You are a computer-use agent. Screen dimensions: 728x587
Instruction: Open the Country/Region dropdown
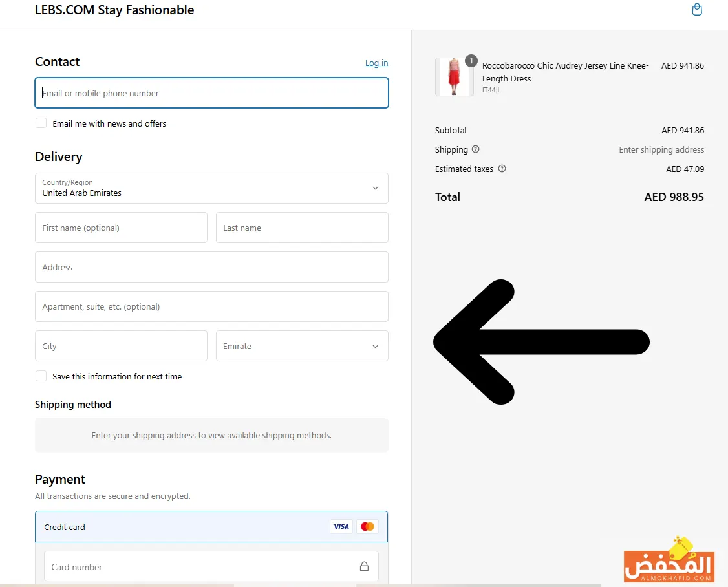(x=211, y=188)
